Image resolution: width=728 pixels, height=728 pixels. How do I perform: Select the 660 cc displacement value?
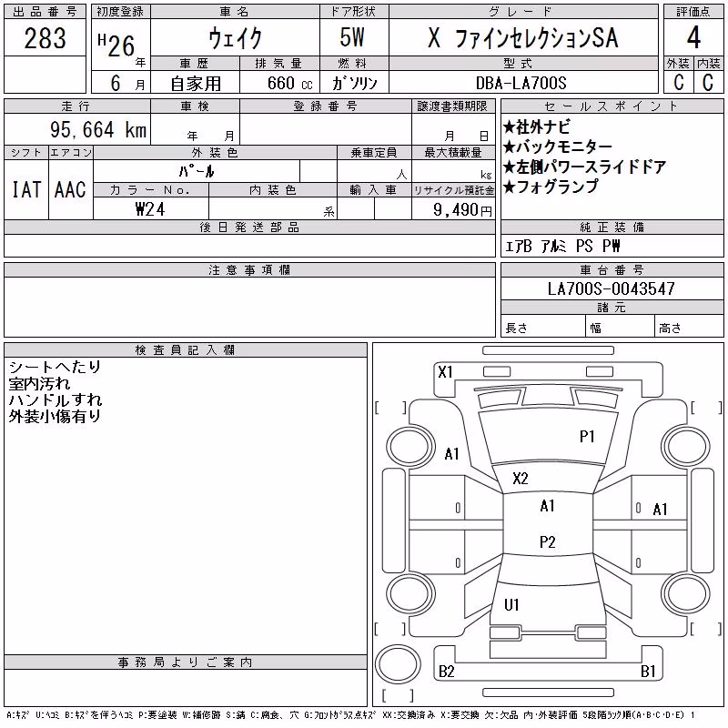click(x=289, y=83)
